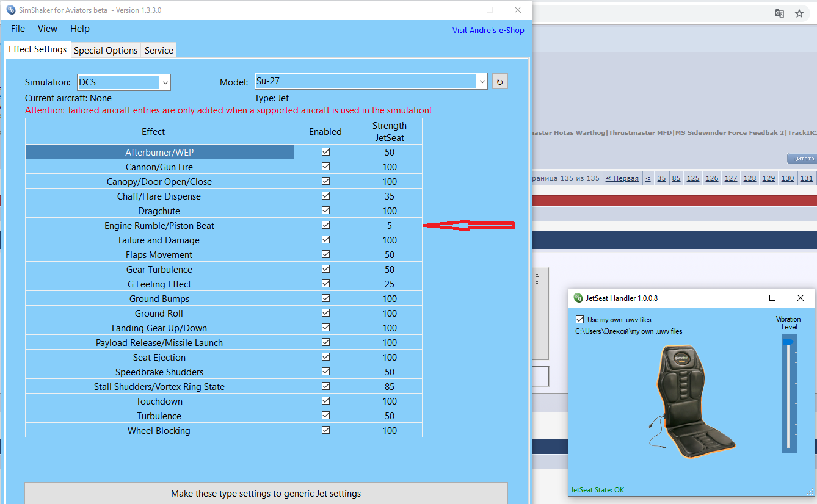Select the Speedbrake Shudders effect row

tap(159, 372)
